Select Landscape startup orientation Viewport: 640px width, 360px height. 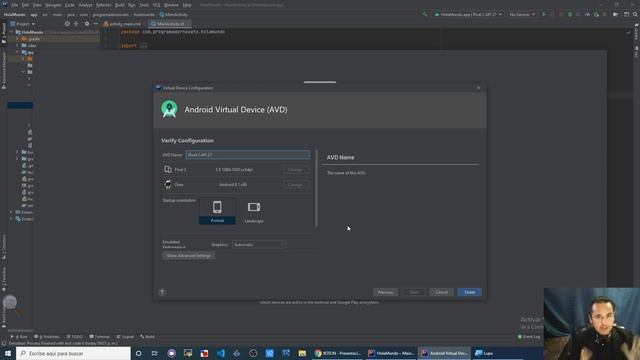coord(254,211)
